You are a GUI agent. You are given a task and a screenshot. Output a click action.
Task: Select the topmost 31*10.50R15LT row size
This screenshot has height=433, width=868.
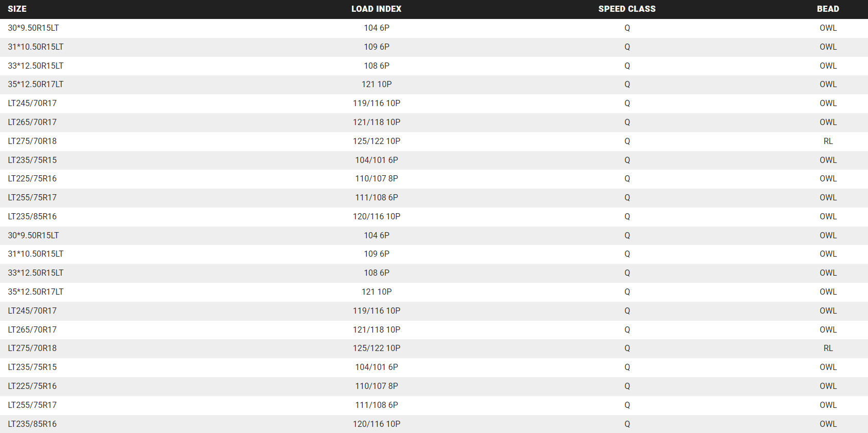35,47
